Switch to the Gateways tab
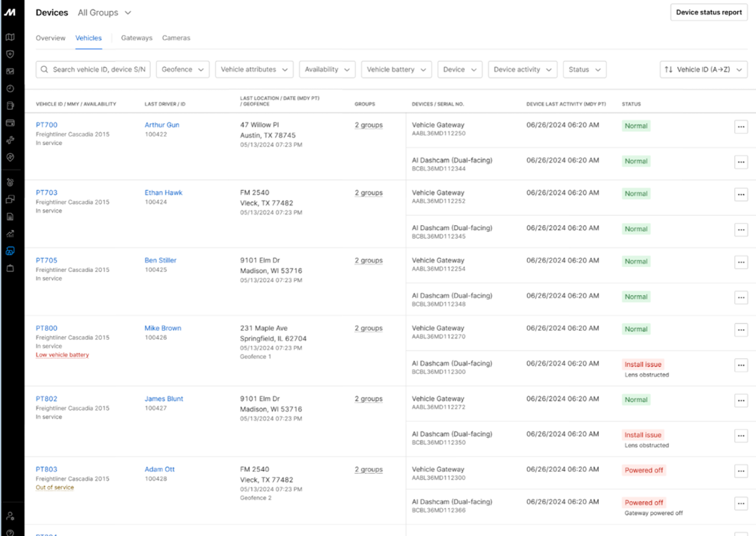This screenshot has width=756, height=536. pyautogui.click(x=136, y=38)
